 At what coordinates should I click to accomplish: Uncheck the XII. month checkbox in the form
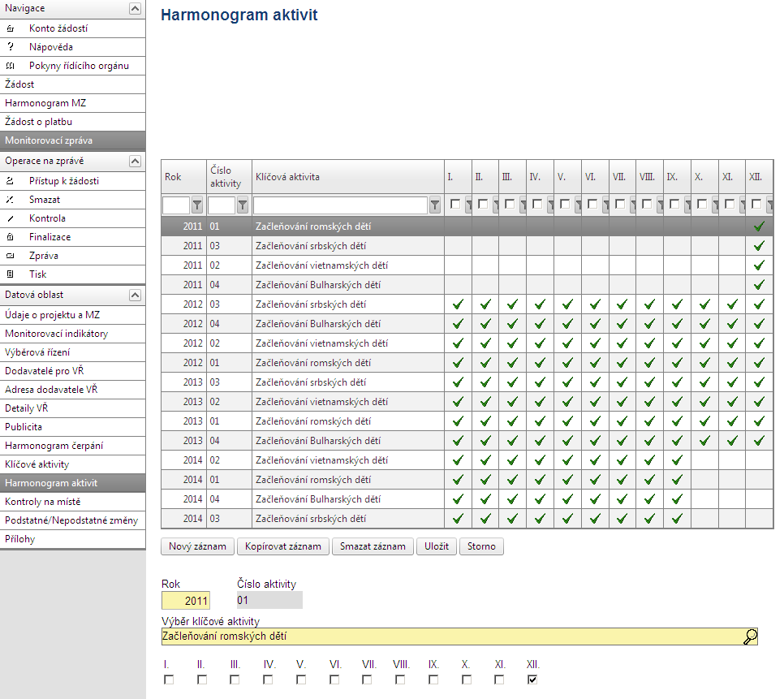[532, 680]
